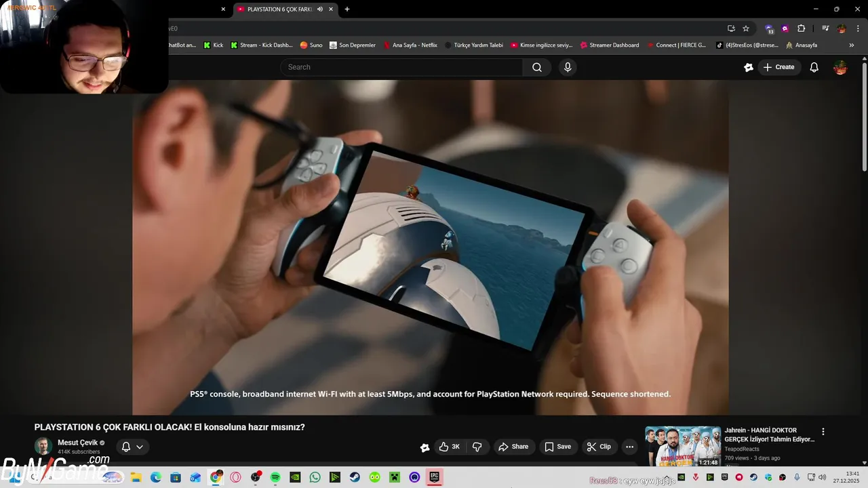Open Anasayfa bookmark
The height and width of the screenshot is (488, 868).
[x=802, y=45]
